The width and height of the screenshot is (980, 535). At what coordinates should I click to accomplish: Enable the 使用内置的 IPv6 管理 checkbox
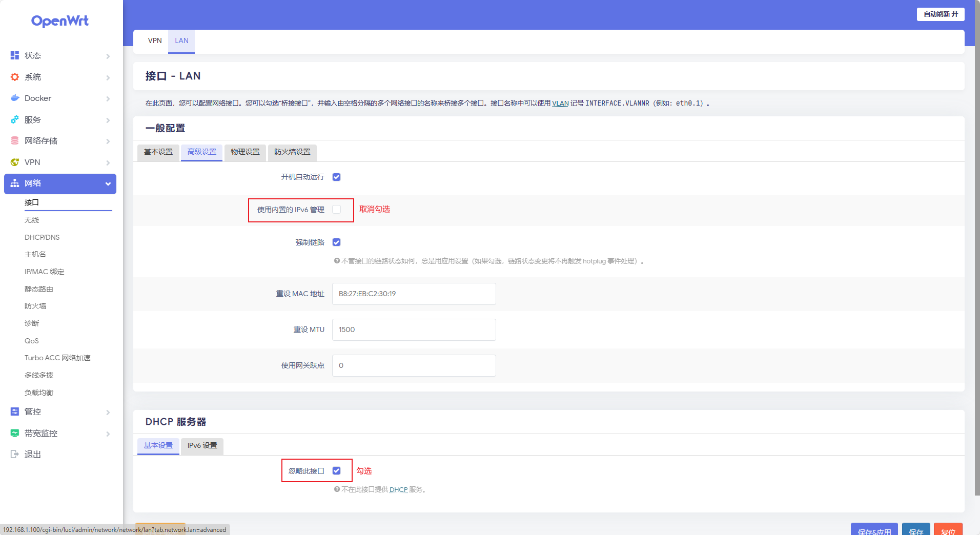336,210
